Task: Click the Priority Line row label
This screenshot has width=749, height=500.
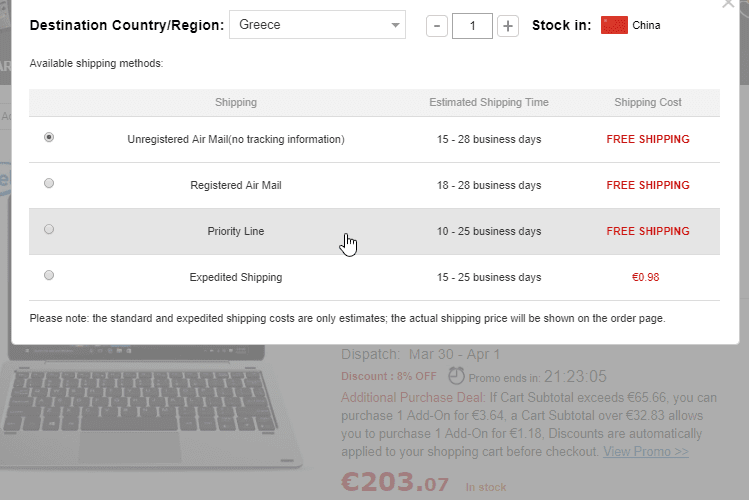Action: pos(236,231)
